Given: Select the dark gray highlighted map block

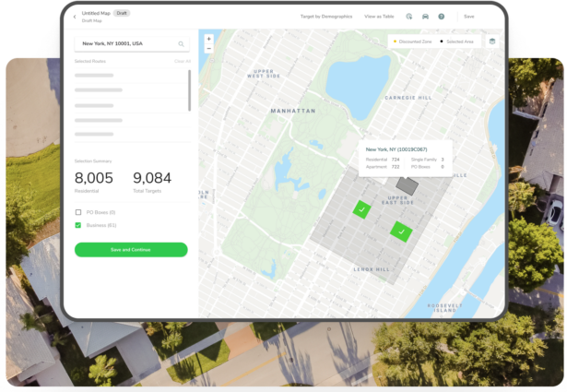Looking at the screenshot, I should [x=407, y=184].
